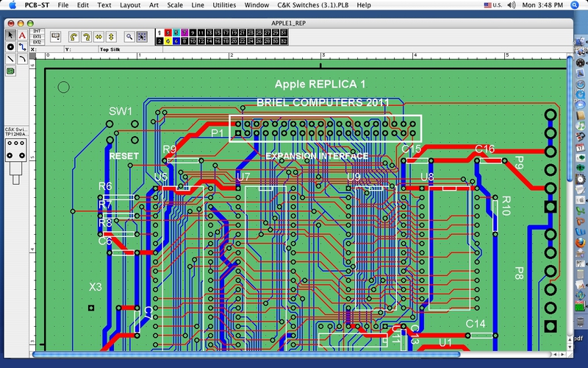
Task: Select the green component placement tool
Action: point(10,71)
